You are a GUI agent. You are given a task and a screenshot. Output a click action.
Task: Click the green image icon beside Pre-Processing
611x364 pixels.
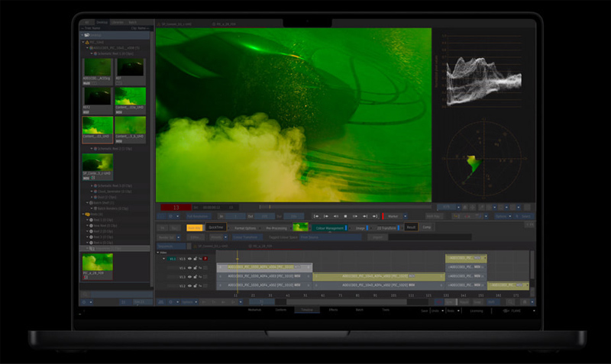(x=301, y=227)
